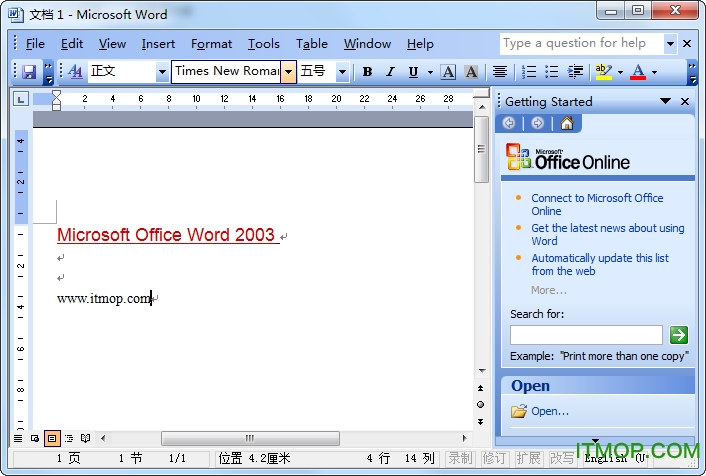Click the Save icon in toolbar
The height and width of the screenshot is (476, 706).
point(29,72)
